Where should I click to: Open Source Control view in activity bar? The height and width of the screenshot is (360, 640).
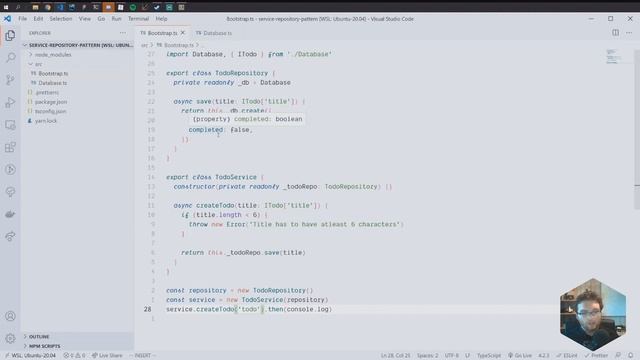coord(10,80)
